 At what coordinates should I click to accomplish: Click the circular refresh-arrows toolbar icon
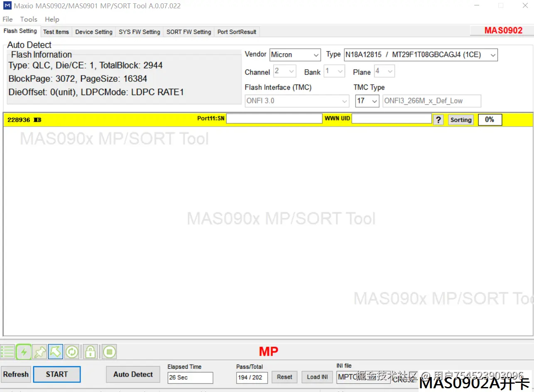[72, 352]
